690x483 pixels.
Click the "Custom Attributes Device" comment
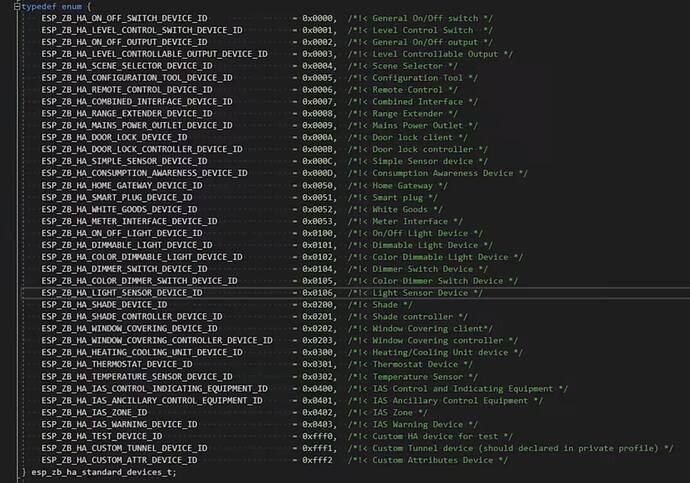point(440,460)
